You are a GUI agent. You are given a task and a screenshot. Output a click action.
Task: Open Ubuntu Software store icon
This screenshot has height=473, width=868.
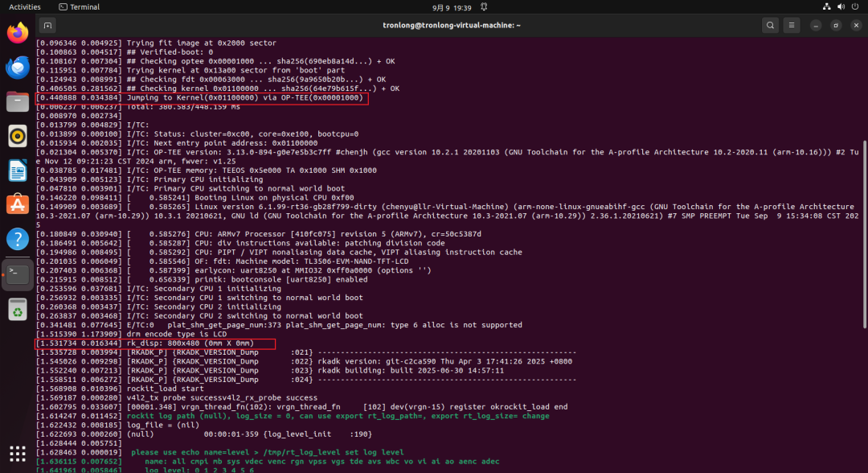pyautogui.click(x=18, y=204)
